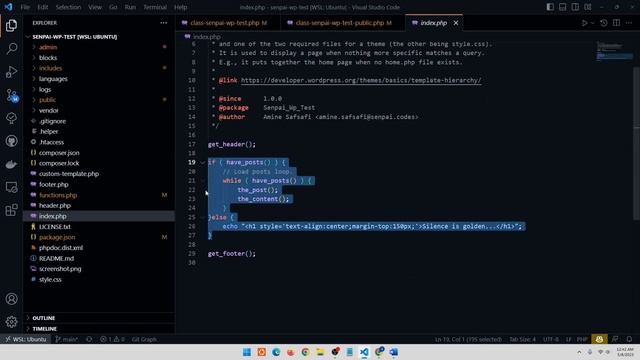Close the index.php editor tab

coord(456,23)
